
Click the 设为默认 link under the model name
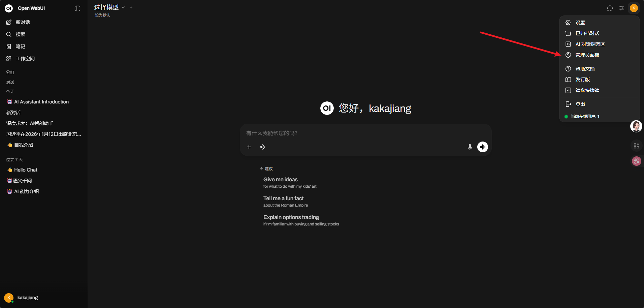[102, 15]
